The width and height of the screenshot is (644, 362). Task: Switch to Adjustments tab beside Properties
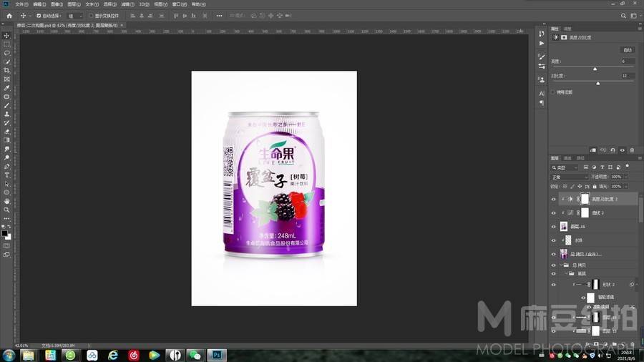click(567, 29)
